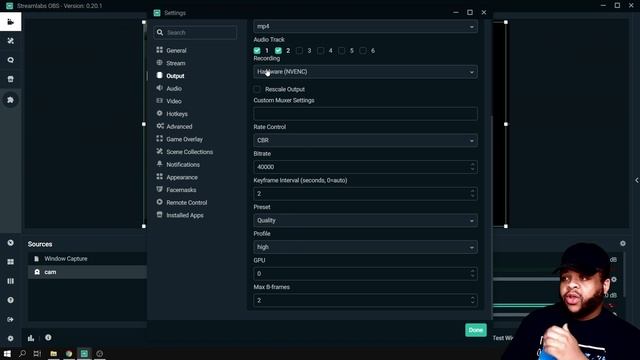Image resolution: width=640 pixels, height=360 pixels.
Task: Open the performance stats bar chart icon
Action: 31,338
